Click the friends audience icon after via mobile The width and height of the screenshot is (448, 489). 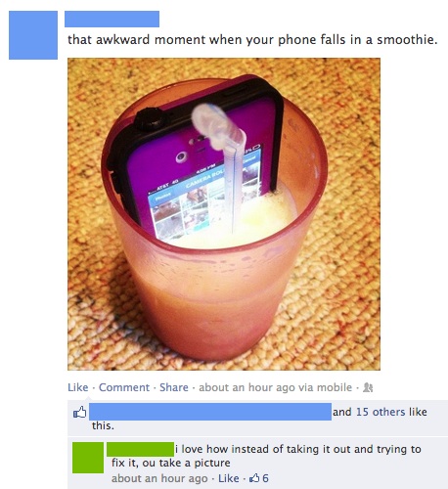pyautogui.click(x=368, y=387)
